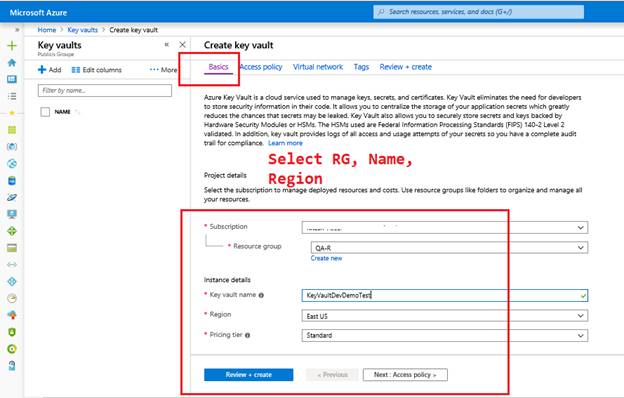This screenshot has width=624, height=398.
Task: Open the Pricing tier dropdown showing Standard
Action: (445, 336)
